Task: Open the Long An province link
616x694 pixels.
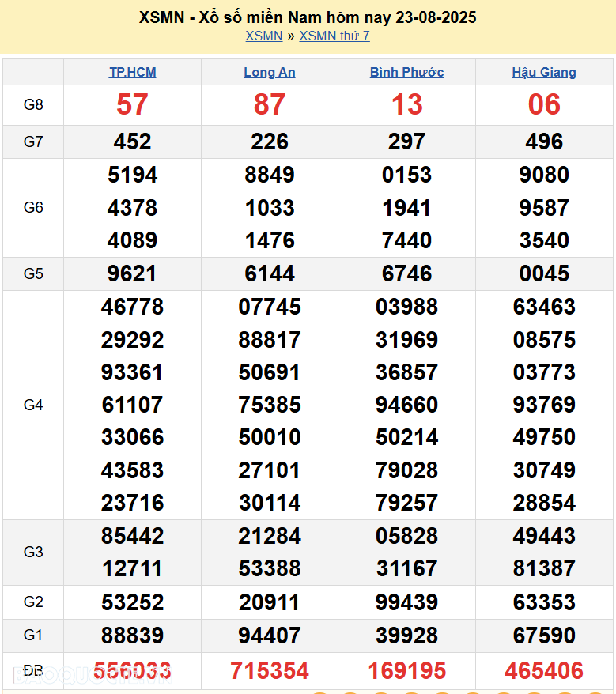Action: (x=270, y=72)
